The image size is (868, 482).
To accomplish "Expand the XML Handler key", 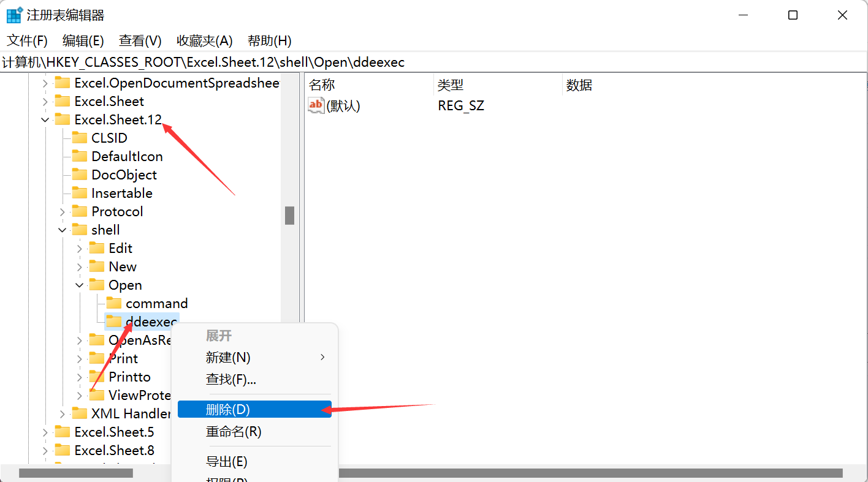I will (x=62, y=413).
